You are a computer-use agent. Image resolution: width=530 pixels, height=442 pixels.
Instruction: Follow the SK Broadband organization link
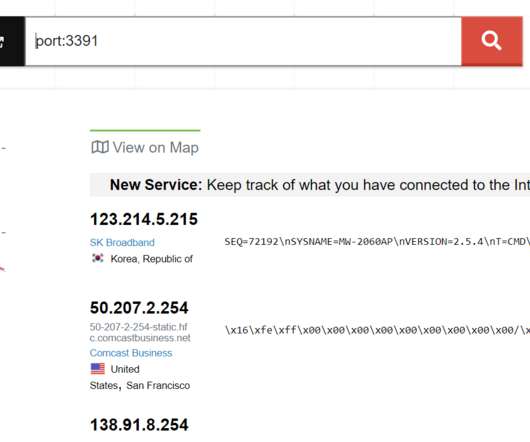(122, 242)
